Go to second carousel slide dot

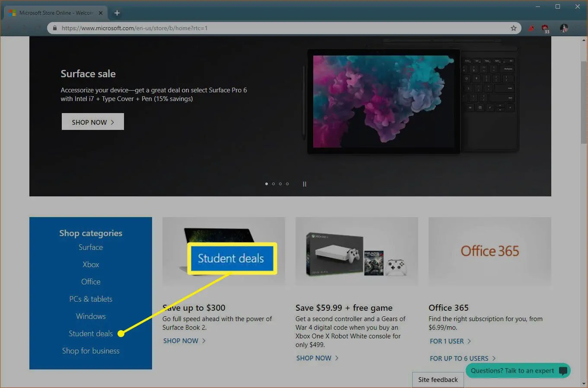(x=273, y=184)
